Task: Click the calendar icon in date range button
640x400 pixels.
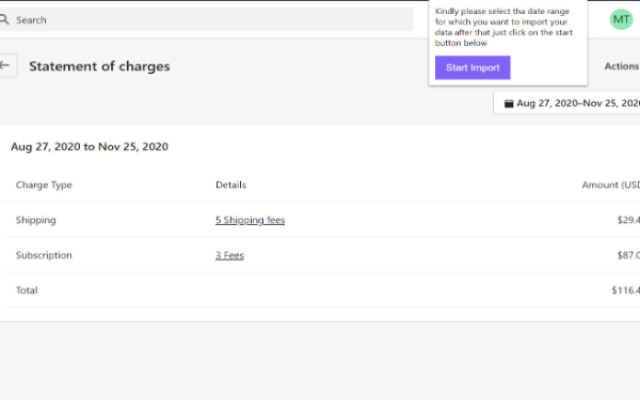Action: pyautogui.click(x=509, y=103)
